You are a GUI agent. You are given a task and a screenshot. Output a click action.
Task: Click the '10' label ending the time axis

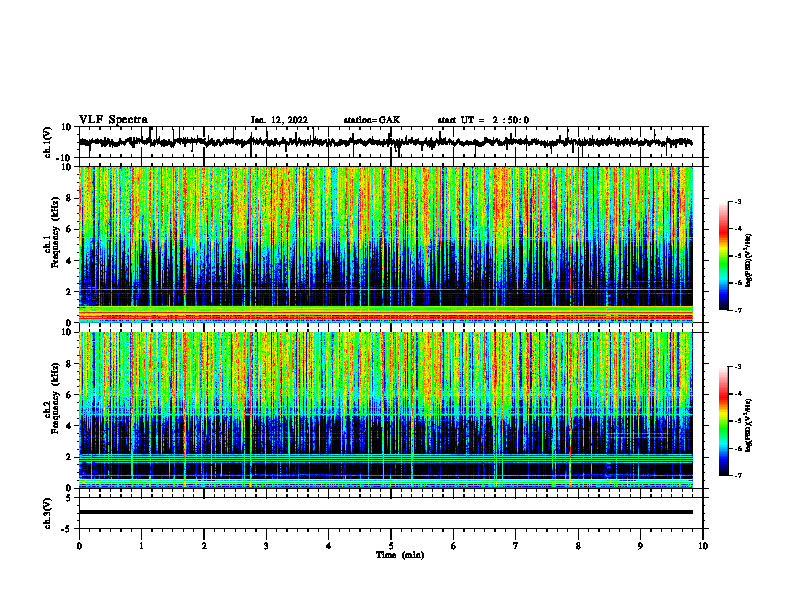coord(703,546)
